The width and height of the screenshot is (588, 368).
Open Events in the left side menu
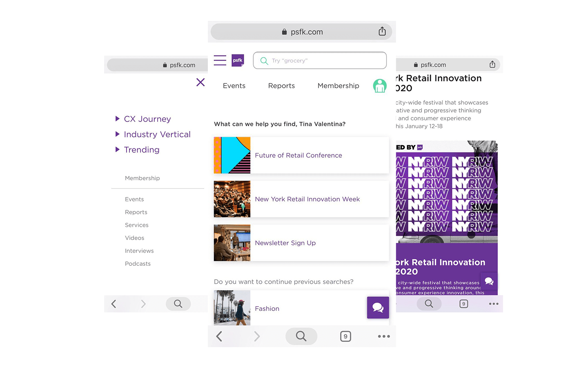[134, 200]
